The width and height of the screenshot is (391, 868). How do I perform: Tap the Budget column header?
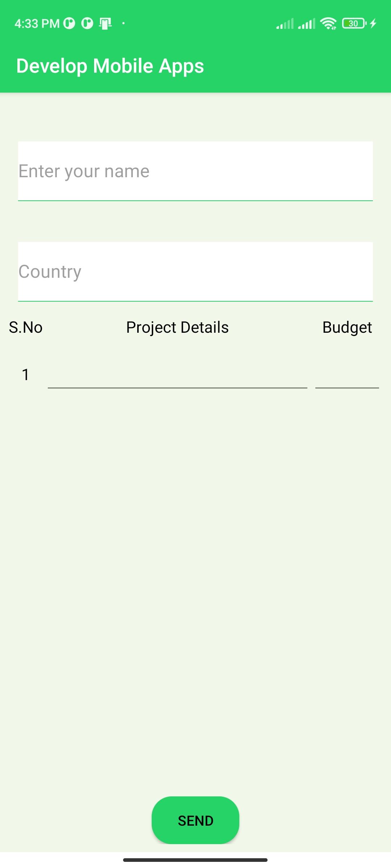coord(347,327)
